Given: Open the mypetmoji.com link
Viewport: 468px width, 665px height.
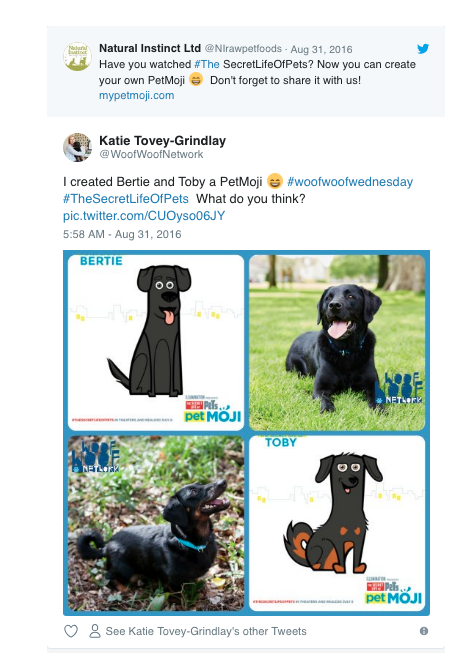Looking at the screenshot, I should [136, 95].
